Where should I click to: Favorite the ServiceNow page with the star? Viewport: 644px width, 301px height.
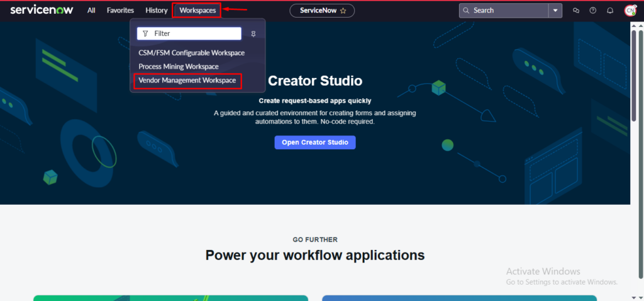click(343, 11)
